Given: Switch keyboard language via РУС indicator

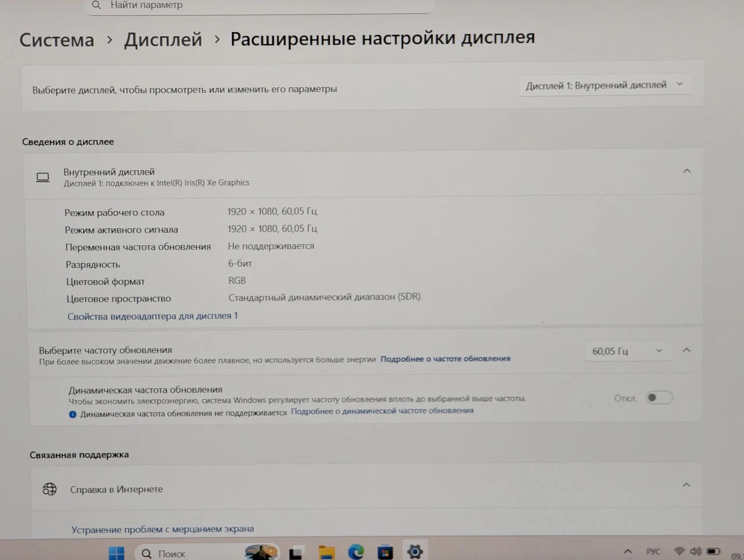Looking at the screenshot, I should point(653,551).
